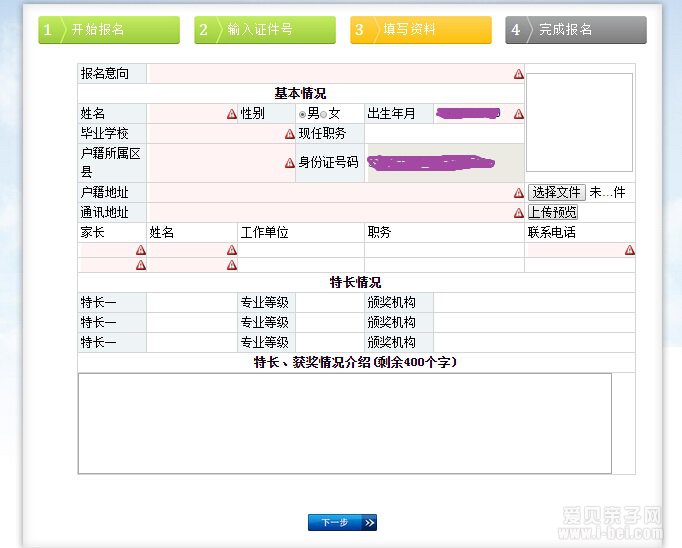Click the 特长、获奖情况介绍 text area
The height and width of the screenshot is (548, 682).
click(x=344, y=424)
